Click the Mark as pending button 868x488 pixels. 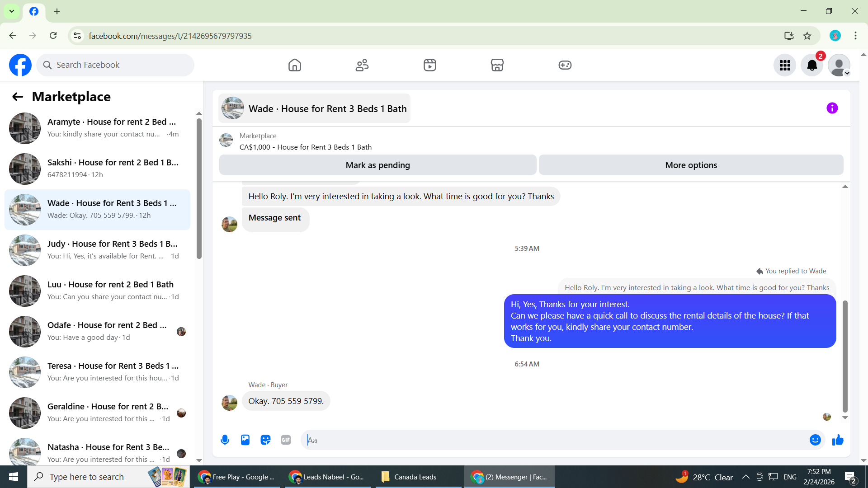(x=377, y=165)
